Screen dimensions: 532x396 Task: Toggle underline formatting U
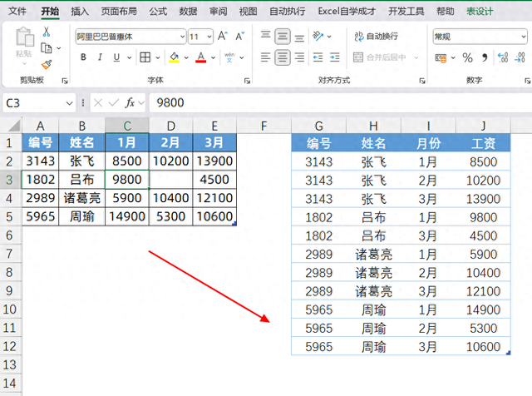click(x=116, y=57)
